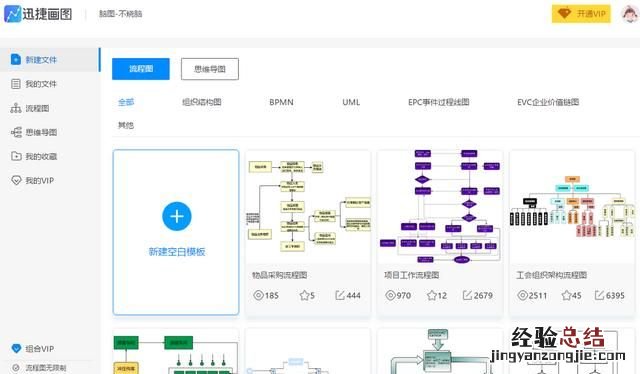The height and width of the screenshot is (374, 640).
Task: Click the views eye icon on 项目工作流程图
Action: 391,295
